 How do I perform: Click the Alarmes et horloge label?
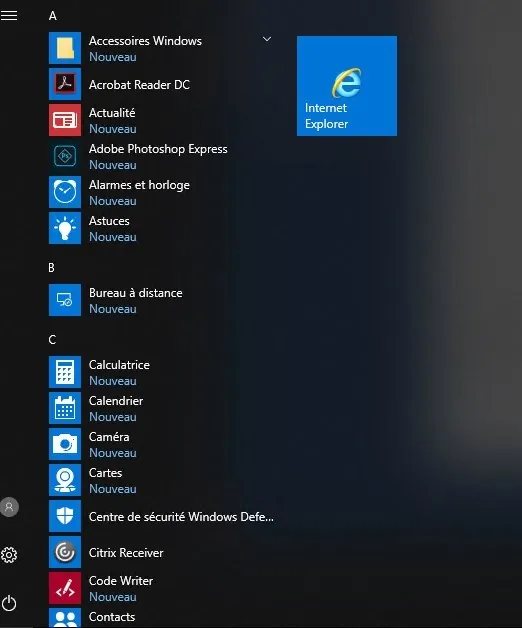click(139, 185)
